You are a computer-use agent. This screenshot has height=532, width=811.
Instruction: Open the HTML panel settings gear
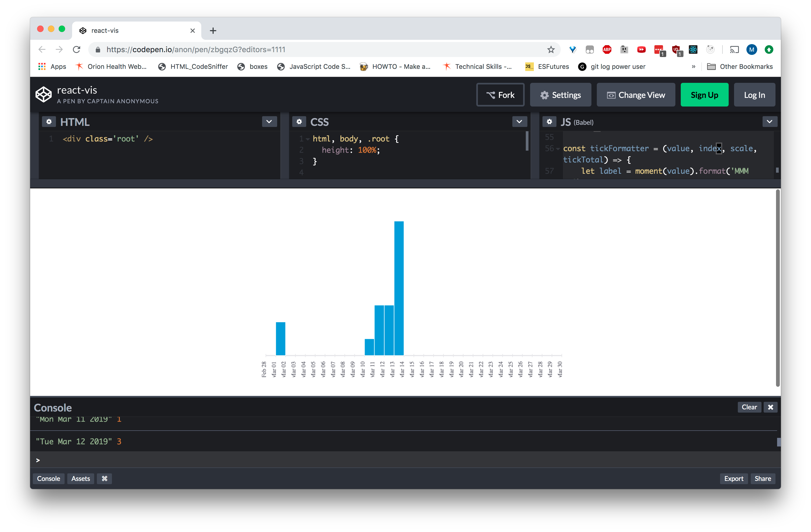(x=49, y=122)
